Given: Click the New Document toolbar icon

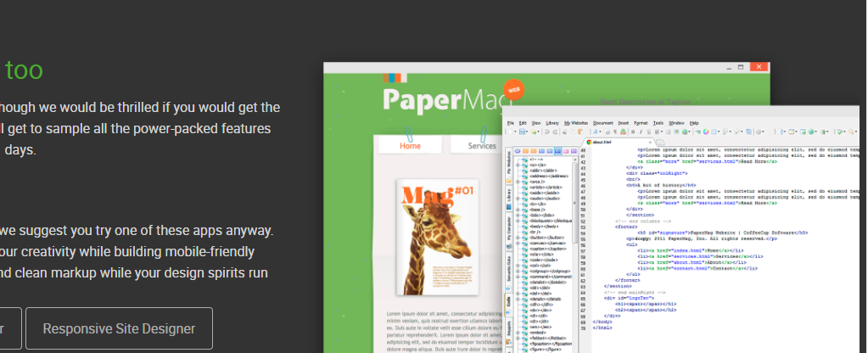Looking at the screenshot, I should pos(511,132).
